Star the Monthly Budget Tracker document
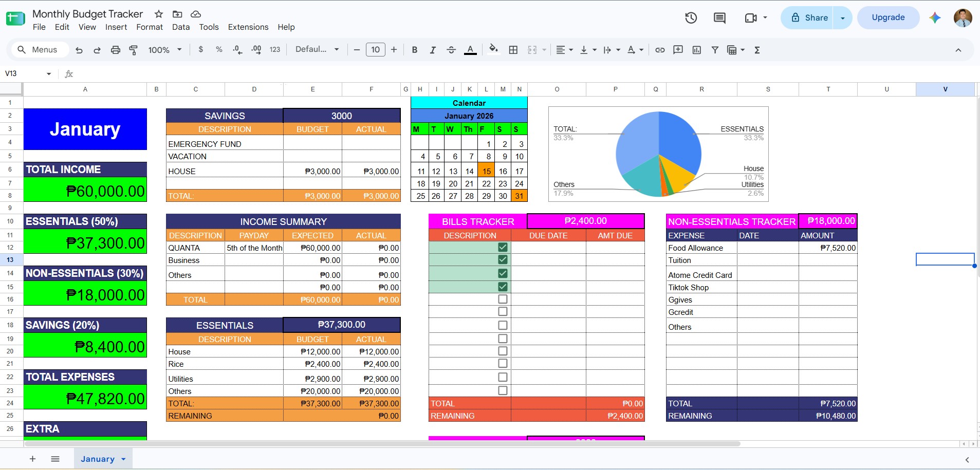 (159, 14)
